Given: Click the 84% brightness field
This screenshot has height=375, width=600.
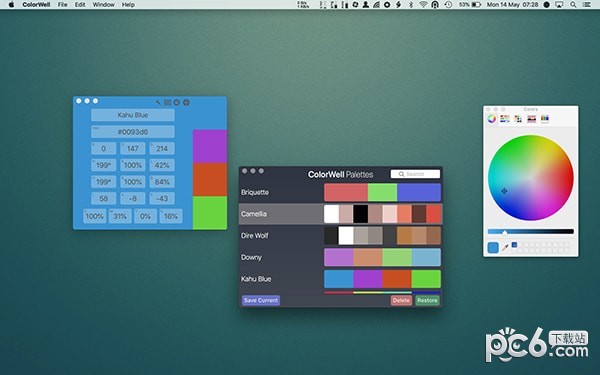Looking at the screenshot, I should pyautogui.click(x=162, y=182).
